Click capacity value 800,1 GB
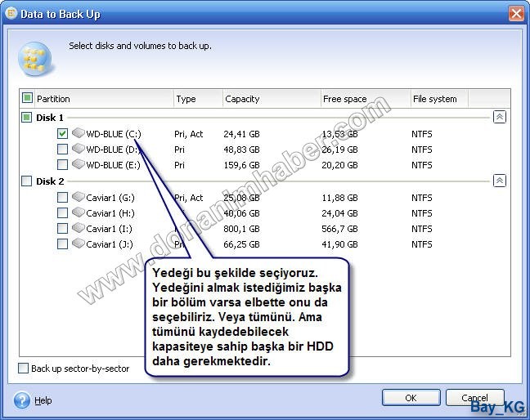This screenshot has width=530, height=420. pyautogui.click(x=241, y=229)
